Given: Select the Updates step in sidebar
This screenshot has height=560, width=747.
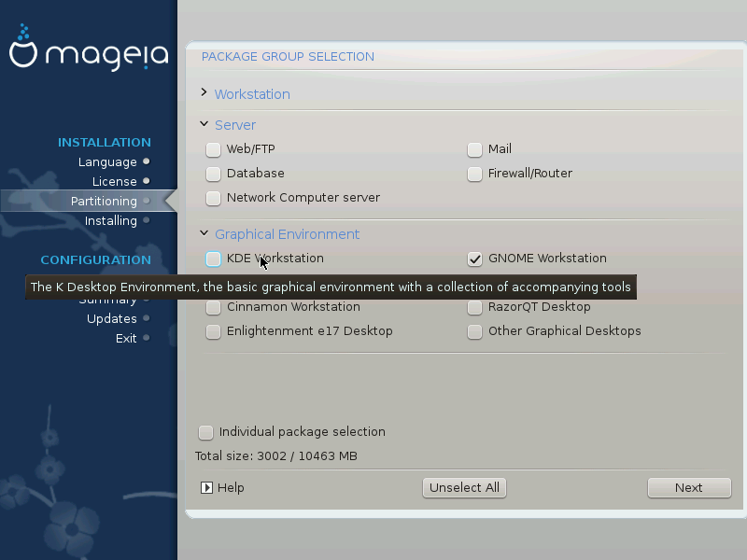Looking at the screenshot, I should pyautogui.click(x=111, y=318).
